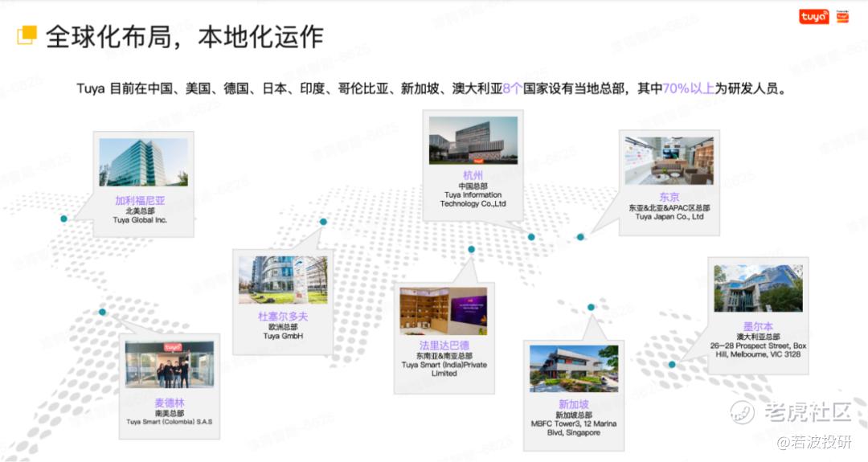Select the 杜塞尔多夫 city label

[x=283, y=316]
